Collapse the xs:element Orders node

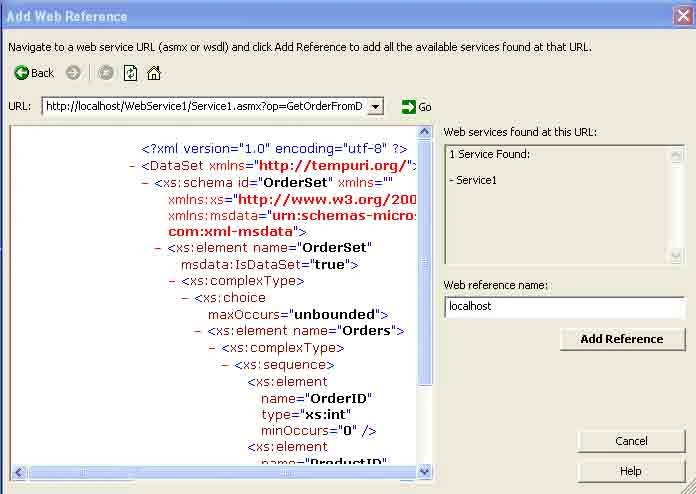click(198, 331)
